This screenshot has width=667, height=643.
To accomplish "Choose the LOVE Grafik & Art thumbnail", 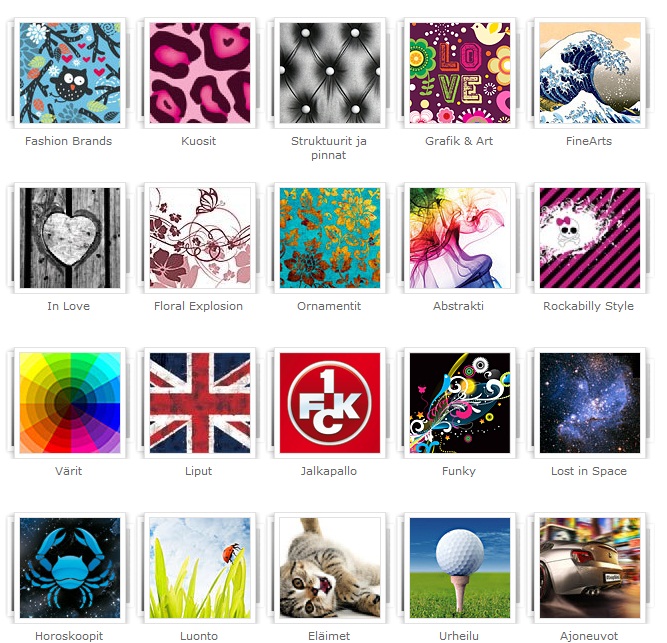I will coord(460,73).
